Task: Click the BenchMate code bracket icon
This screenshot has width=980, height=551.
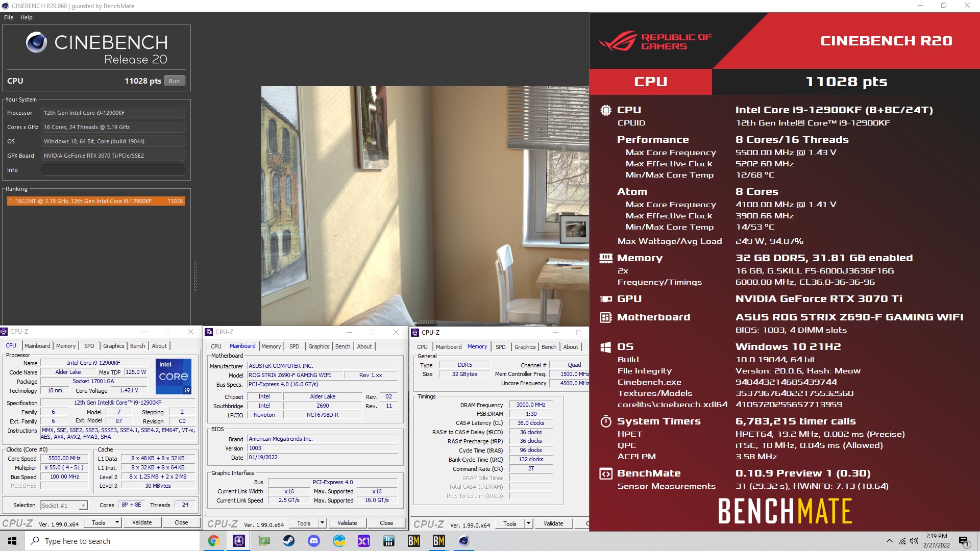Action: pos(606,473)
